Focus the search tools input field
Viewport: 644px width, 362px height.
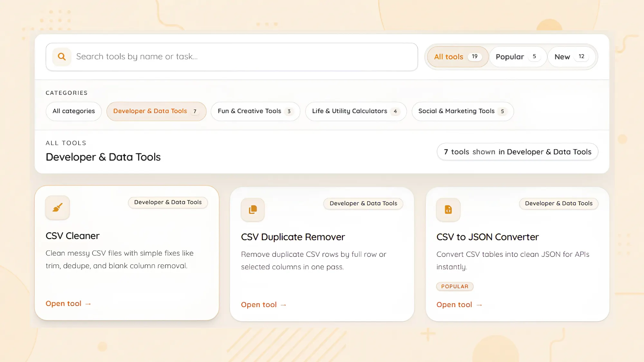(232, 57)
